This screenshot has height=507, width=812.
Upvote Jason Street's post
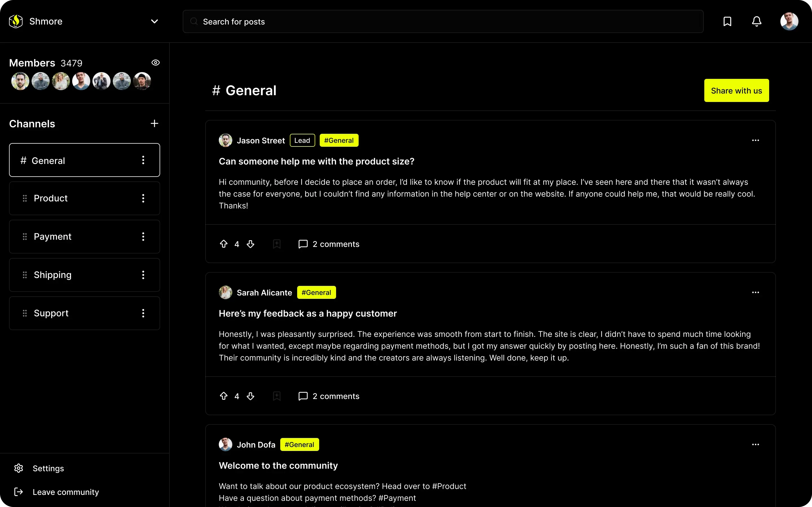click(x=224, y=244)
